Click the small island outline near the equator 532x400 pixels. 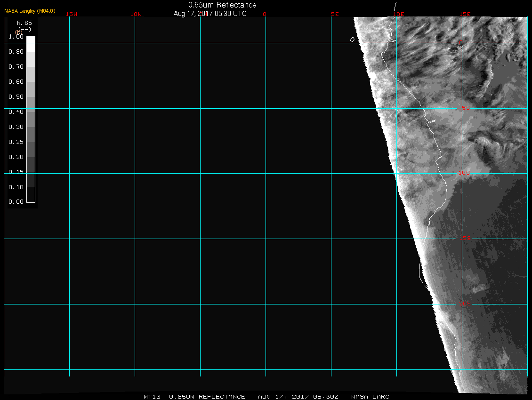352,40
